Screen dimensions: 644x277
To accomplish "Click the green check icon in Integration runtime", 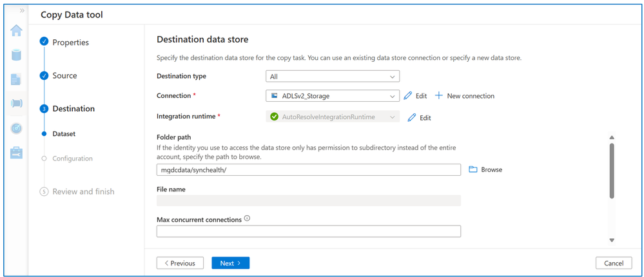I will point(275,117).
